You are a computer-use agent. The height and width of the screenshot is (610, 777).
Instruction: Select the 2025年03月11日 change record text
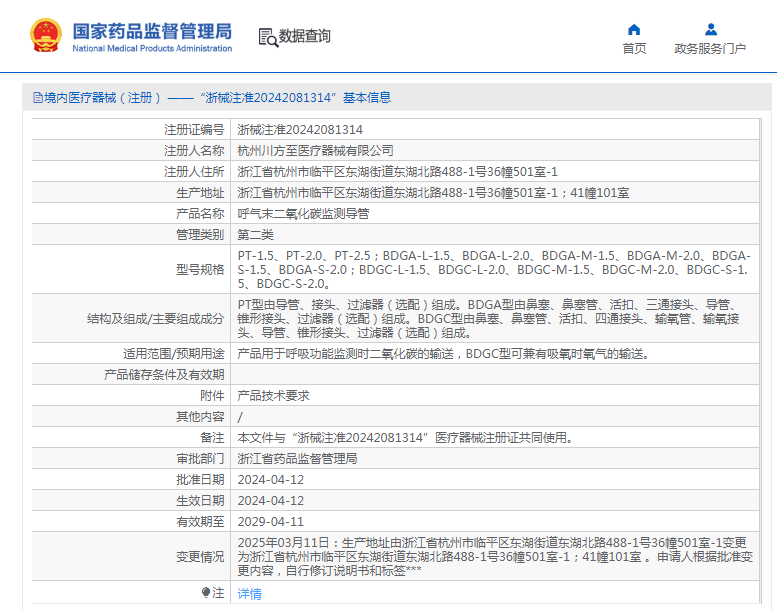(495, 557)
